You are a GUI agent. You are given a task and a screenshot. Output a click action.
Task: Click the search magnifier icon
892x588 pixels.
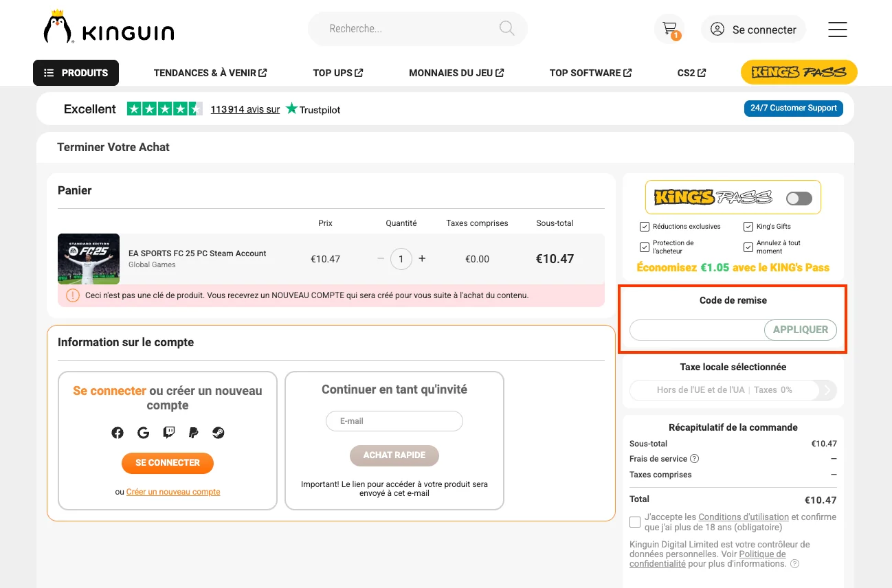[x=506, y=28]
